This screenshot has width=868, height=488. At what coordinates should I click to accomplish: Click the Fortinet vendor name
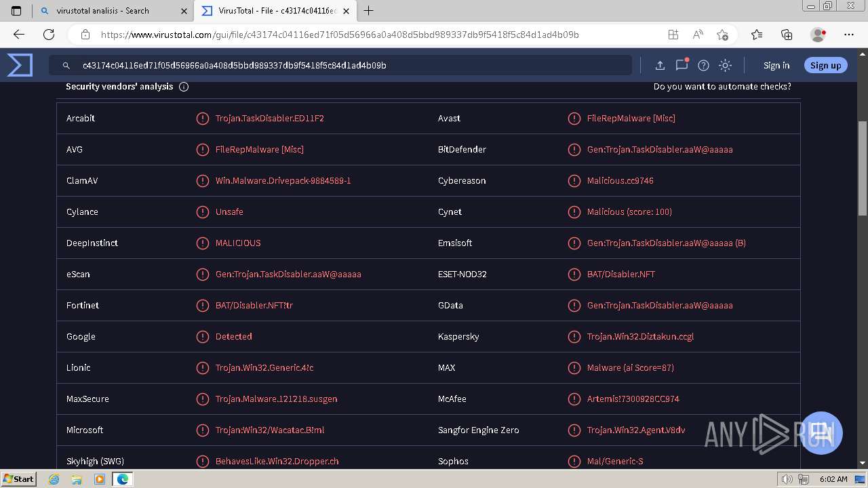point(83,306)
